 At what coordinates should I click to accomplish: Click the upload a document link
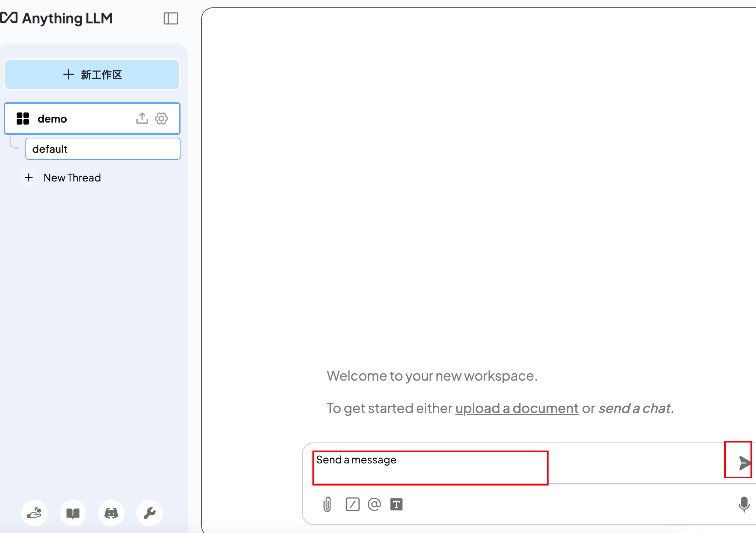[517, 408]
